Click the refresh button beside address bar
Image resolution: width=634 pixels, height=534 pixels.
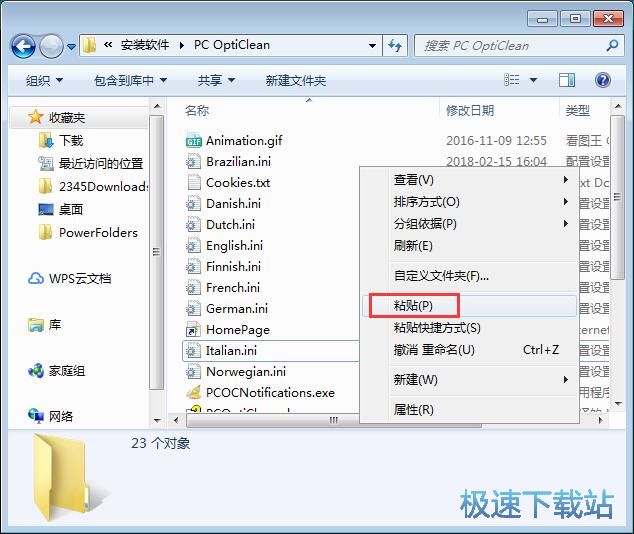coord(395,46)
